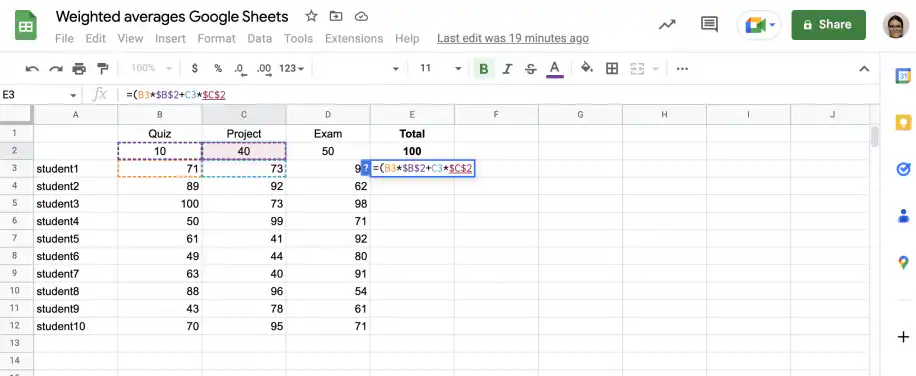Viewport: 916px width, 376px height.
Task: Increase decimal places
Action: pos(264,69)
